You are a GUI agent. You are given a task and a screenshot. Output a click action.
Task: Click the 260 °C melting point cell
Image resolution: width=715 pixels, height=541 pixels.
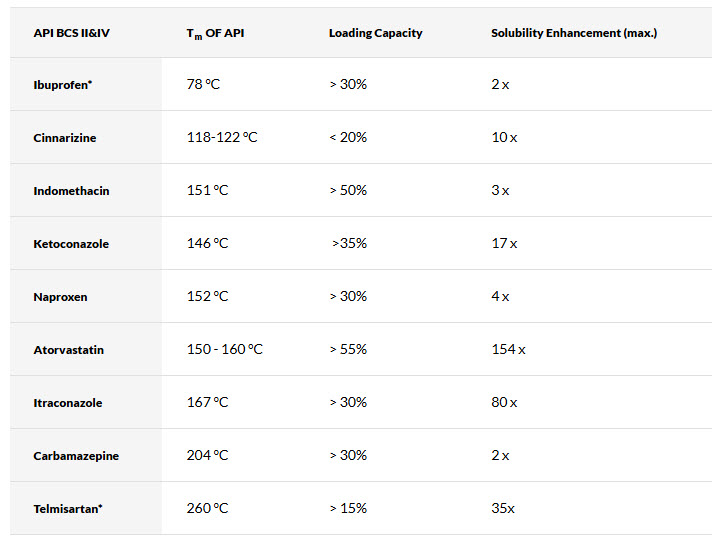207,508
